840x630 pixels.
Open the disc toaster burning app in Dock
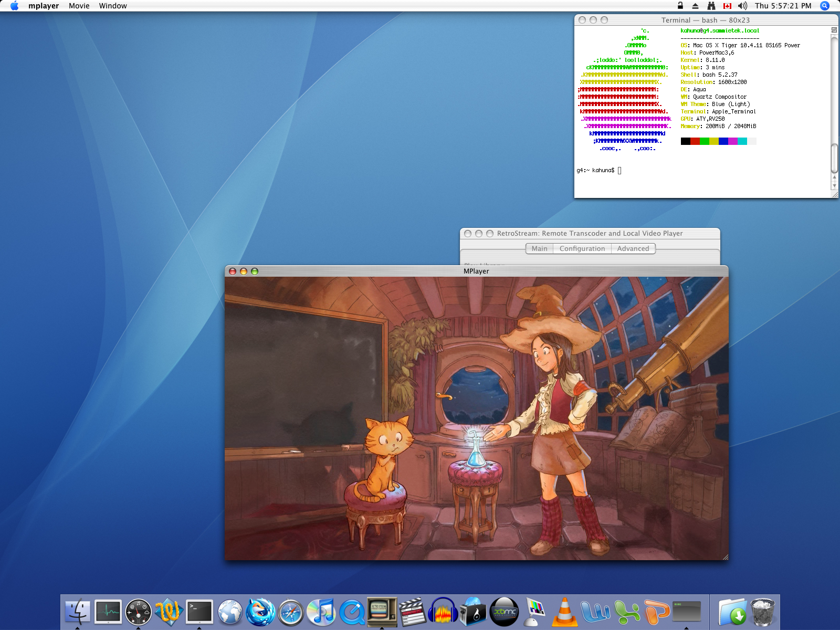473,612
